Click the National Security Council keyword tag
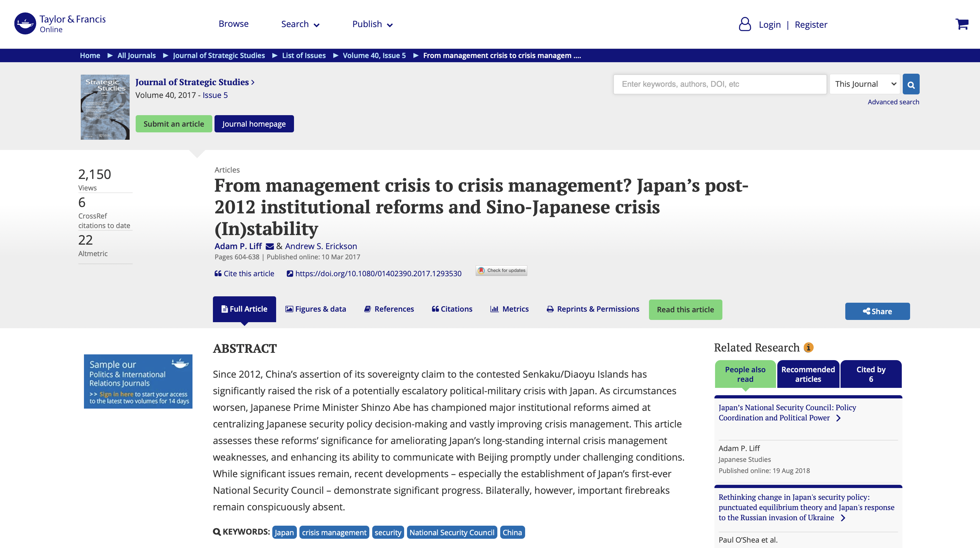Screen dimensions: 980x548 [452, 532]
